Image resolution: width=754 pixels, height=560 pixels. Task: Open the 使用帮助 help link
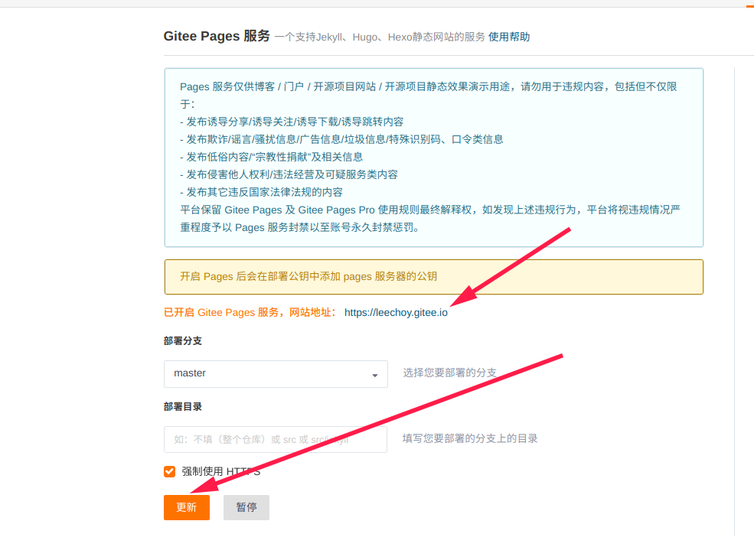(x=509, y=37)
